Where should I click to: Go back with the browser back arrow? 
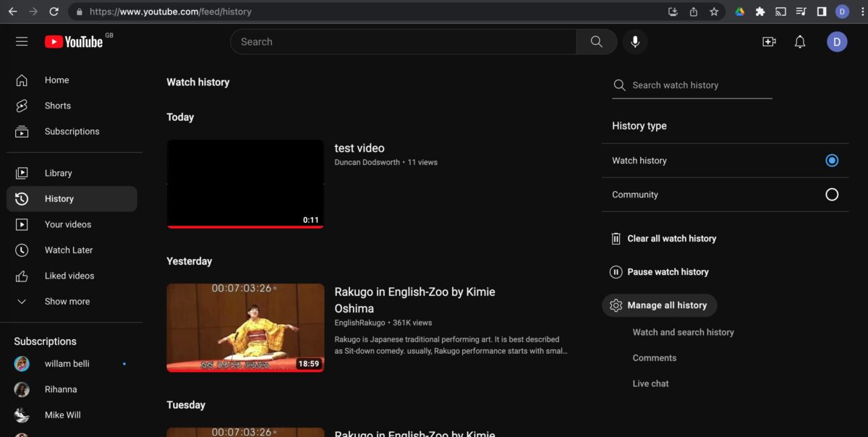click(12, 12)
